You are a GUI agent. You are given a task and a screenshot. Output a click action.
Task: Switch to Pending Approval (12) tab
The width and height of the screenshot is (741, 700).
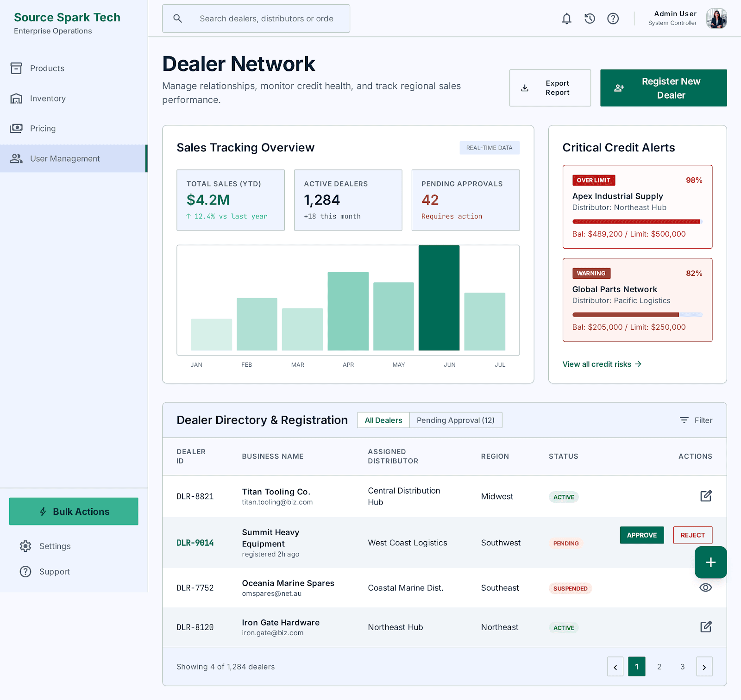[456, 420]
